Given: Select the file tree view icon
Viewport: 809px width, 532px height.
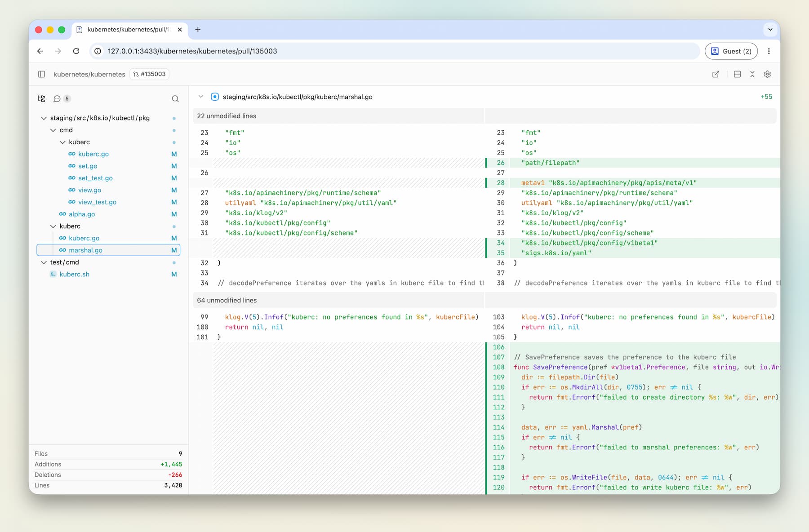Looking at the screenshot, I should point(41,99).
